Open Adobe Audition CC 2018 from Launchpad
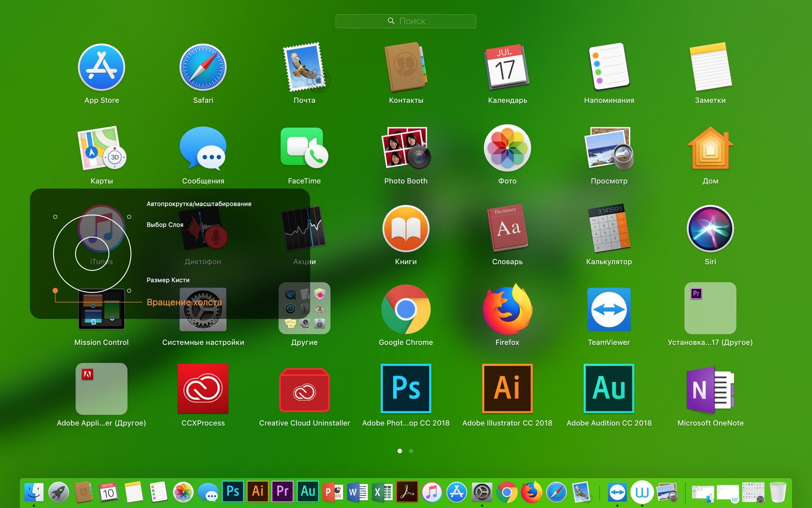The width and height of the screenshot is (812, 508). [609, 388]
